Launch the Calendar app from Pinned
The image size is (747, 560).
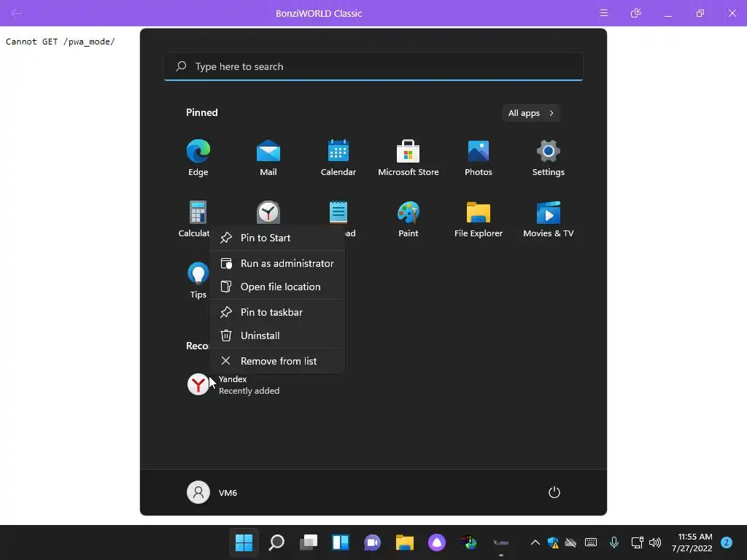pyautogui.click(x=338, y=157)
